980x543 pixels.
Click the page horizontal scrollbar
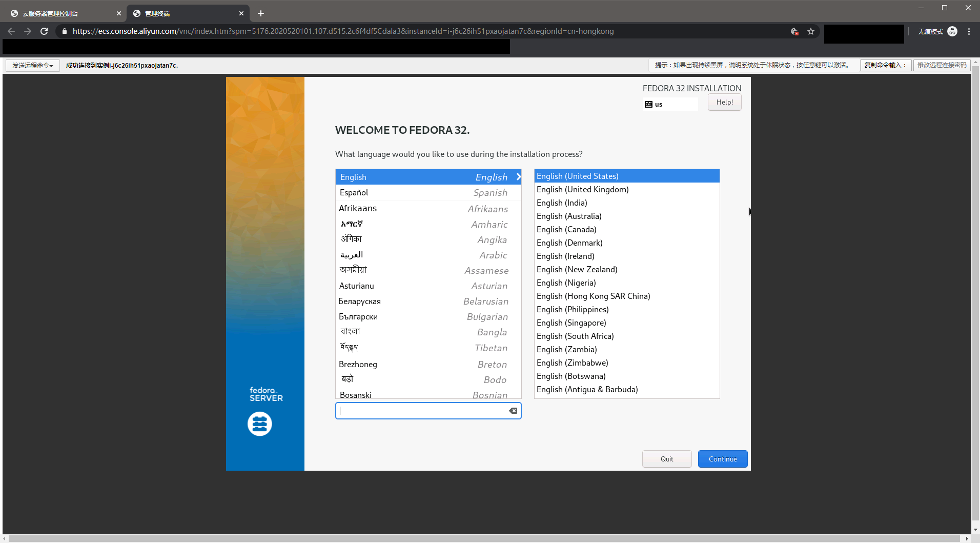click(484, 538)
